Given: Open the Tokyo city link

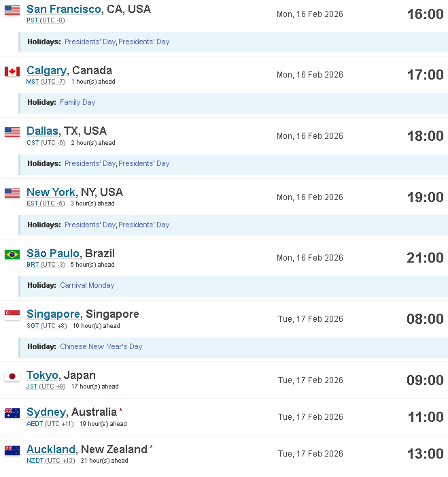Looking at the screenshot, I should [x=42, y=376].
